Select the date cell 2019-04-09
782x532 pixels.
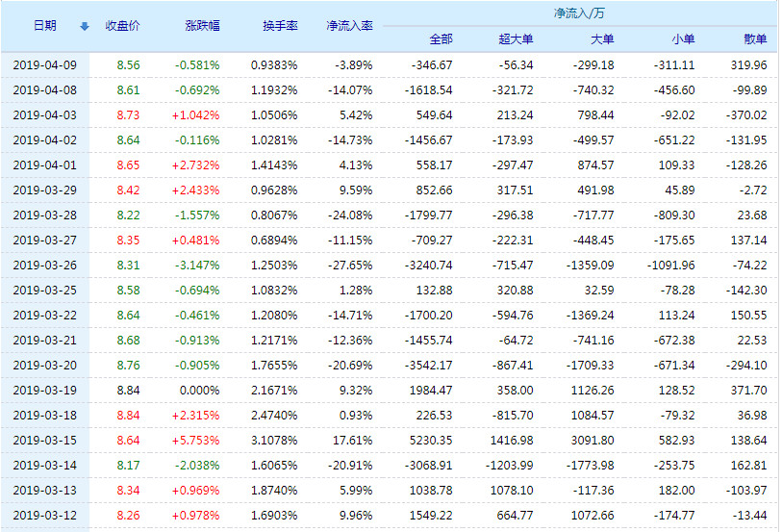[45, 65]
